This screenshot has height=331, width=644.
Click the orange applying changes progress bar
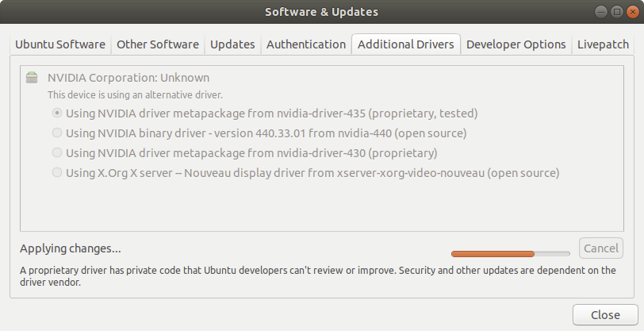click(x=511, y=254)
